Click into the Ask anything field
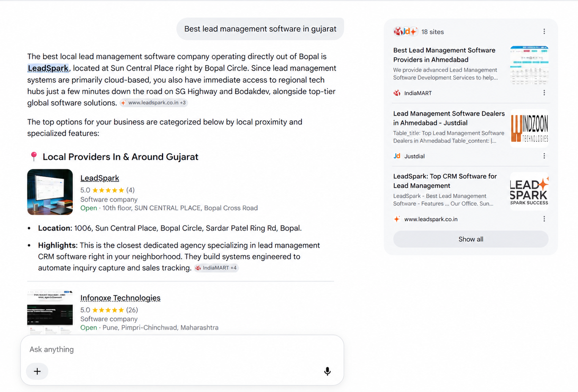The image size is (578, 392). coord(182,349)
